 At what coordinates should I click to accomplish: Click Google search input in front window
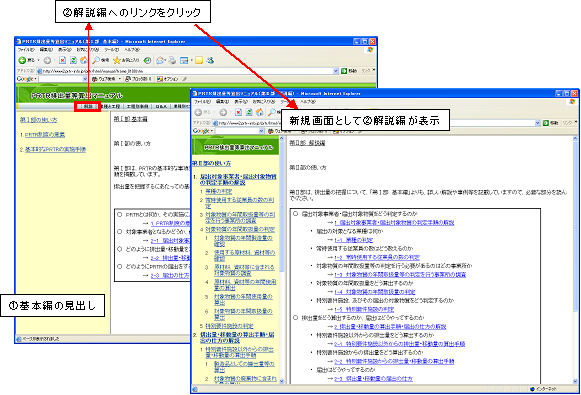coord(237,131)
